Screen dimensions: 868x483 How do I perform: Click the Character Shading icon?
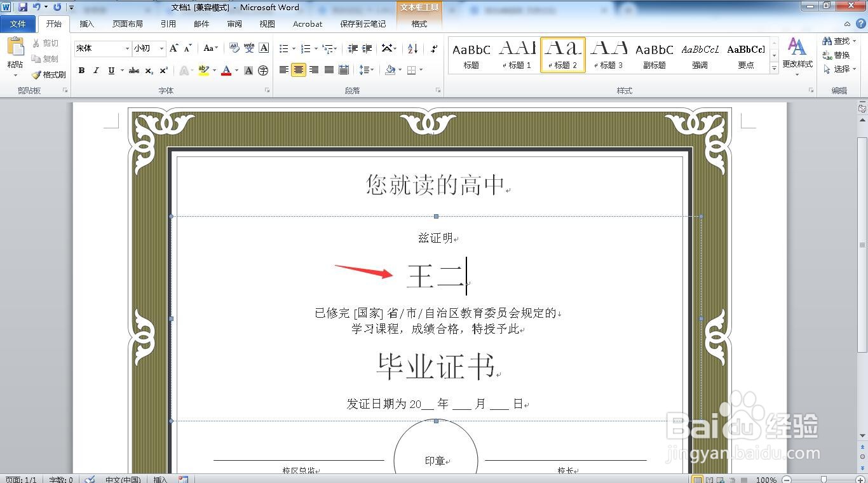248,71
